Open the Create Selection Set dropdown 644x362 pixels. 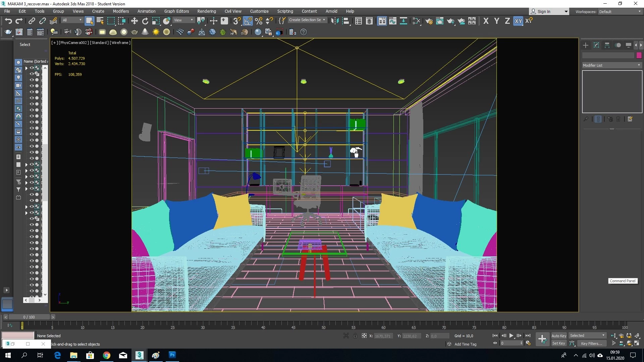(307, 20)
